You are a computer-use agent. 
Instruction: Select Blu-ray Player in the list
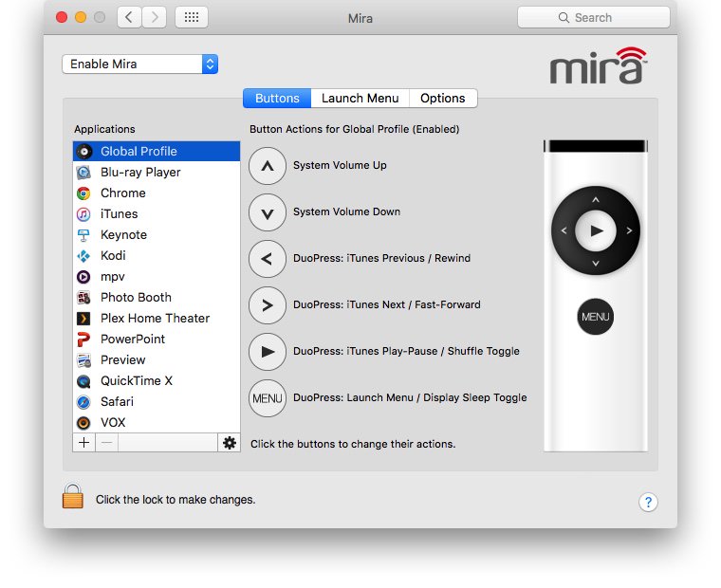pos(157,172)
